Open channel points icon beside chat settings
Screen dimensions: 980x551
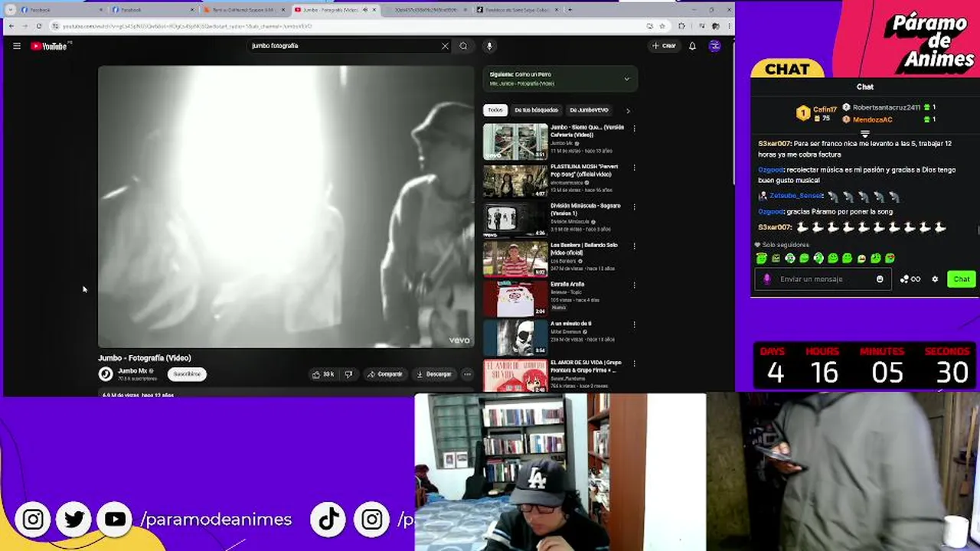tap(910, 279)
